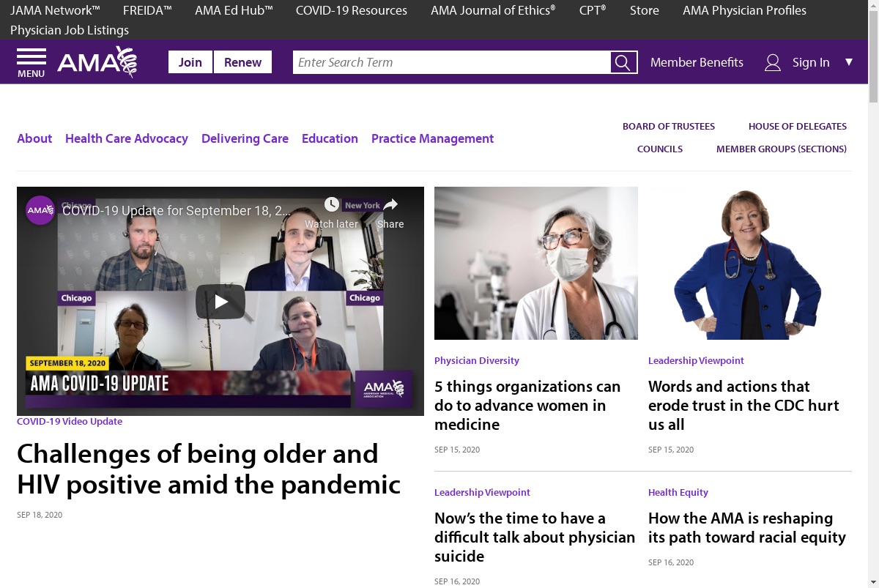The image size is (879, 588).
Task: Open JAMA Network top link
Action: click(x=55, y=10)
